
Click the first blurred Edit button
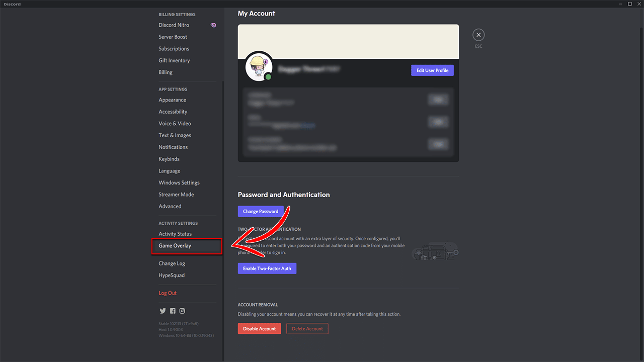438,100
